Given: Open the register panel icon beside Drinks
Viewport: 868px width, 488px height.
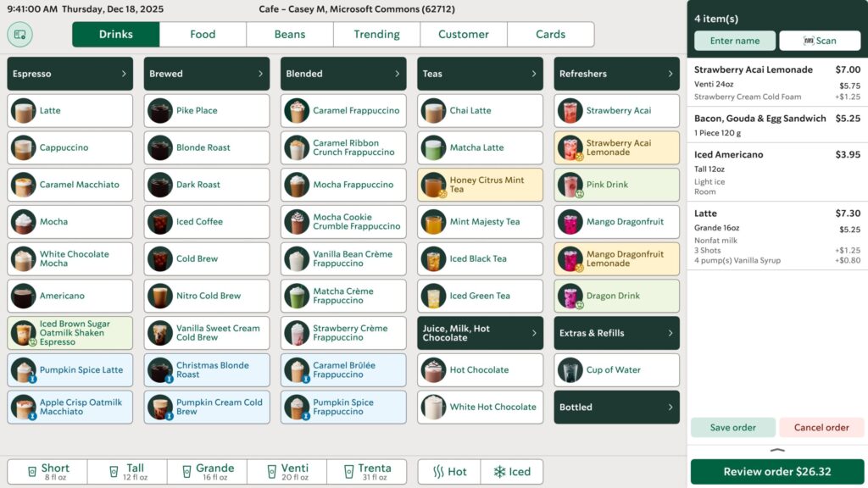Looking at the screenshot, I should click(20, 34).
